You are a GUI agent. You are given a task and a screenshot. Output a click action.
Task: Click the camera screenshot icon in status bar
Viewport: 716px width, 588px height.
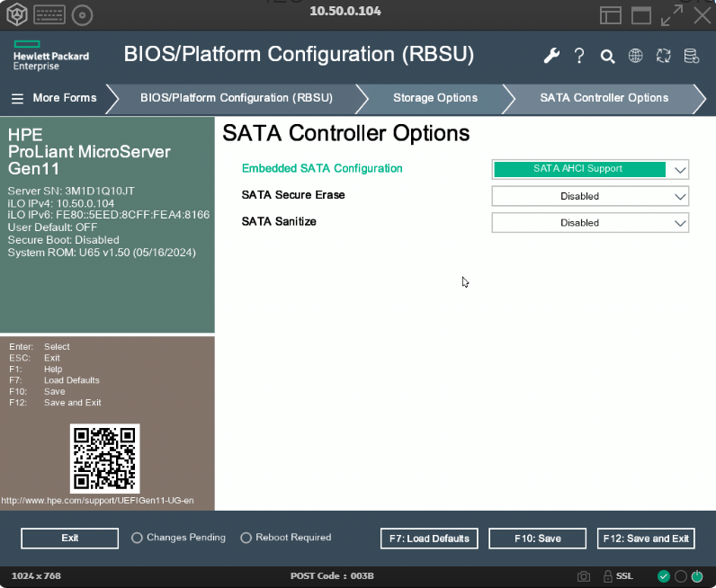pos(584,576)
